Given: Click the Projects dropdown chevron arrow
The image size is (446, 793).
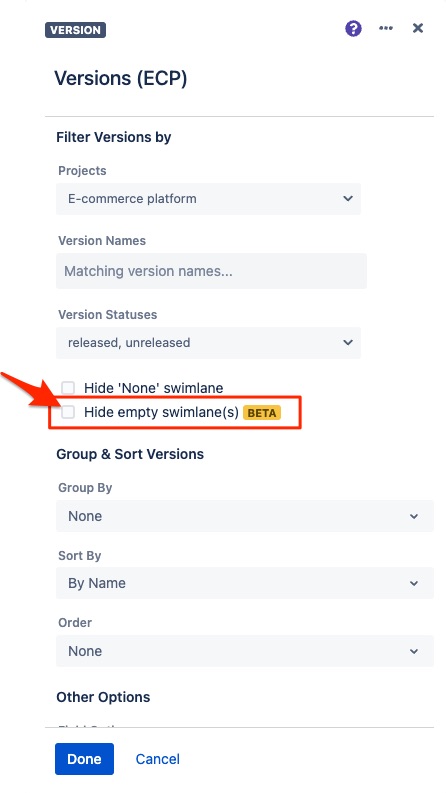Looking at the screenshot, I should click(x=348, y=199).
